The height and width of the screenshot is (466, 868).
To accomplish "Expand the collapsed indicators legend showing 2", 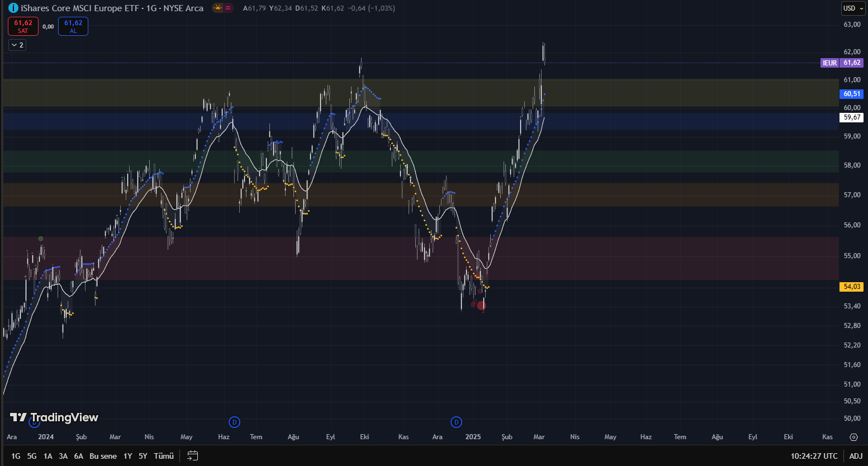I will pyautogui.click(x=17, y=45).
